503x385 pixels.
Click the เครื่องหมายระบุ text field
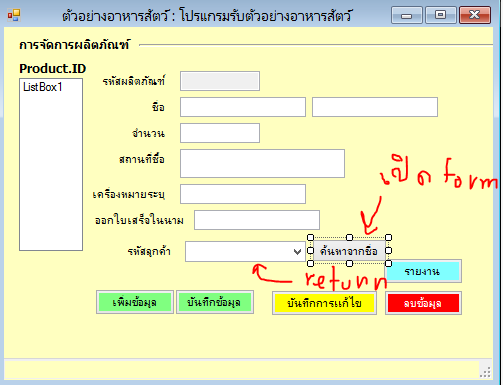243,194
